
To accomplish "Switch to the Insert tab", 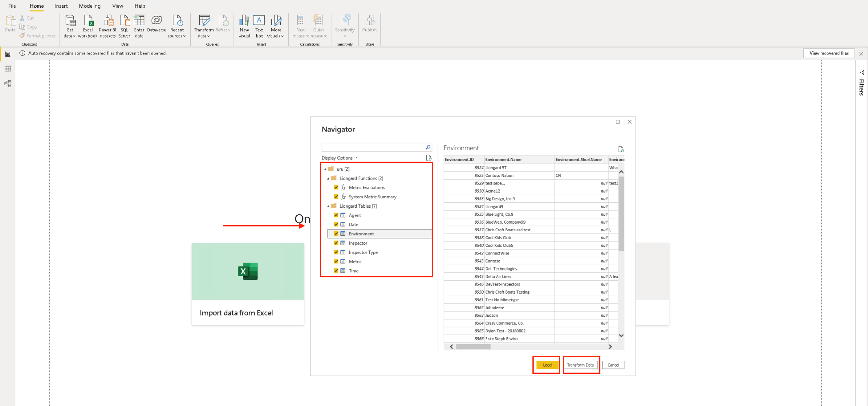I will tap(61, 6).
